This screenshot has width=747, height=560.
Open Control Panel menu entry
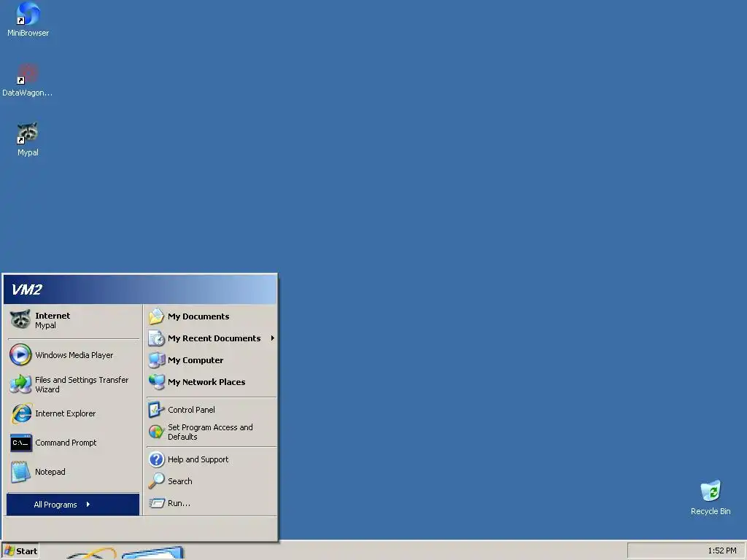click(212, 410)
